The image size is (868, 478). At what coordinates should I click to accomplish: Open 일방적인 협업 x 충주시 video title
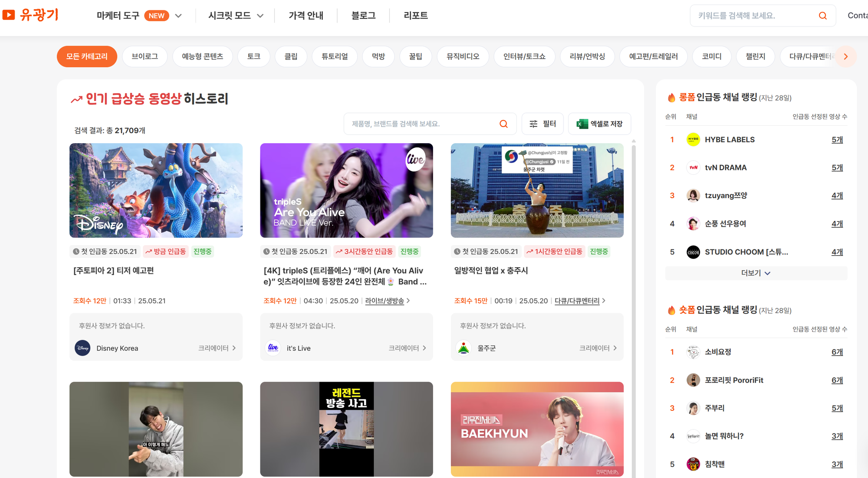[x=491, y=271]
